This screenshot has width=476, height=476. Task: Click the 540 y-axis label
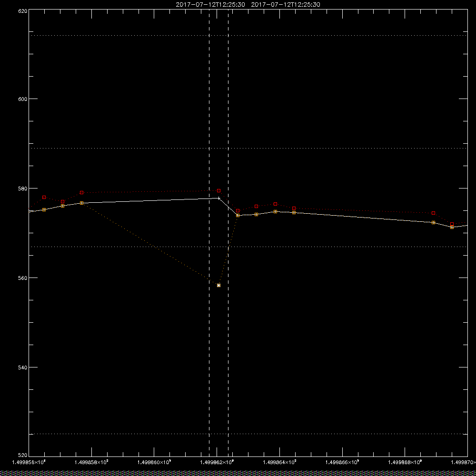[23, 367]
